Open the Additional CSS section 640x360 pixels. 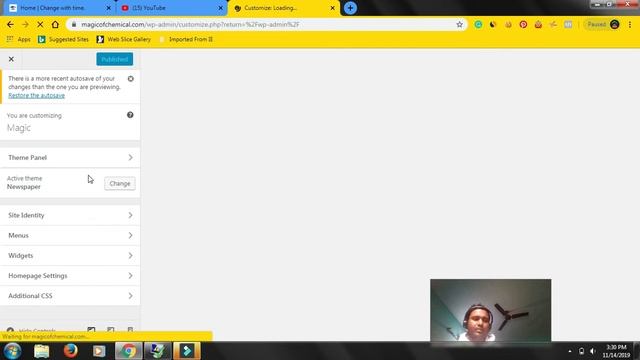pyautogui.click(x=70, y=296)
